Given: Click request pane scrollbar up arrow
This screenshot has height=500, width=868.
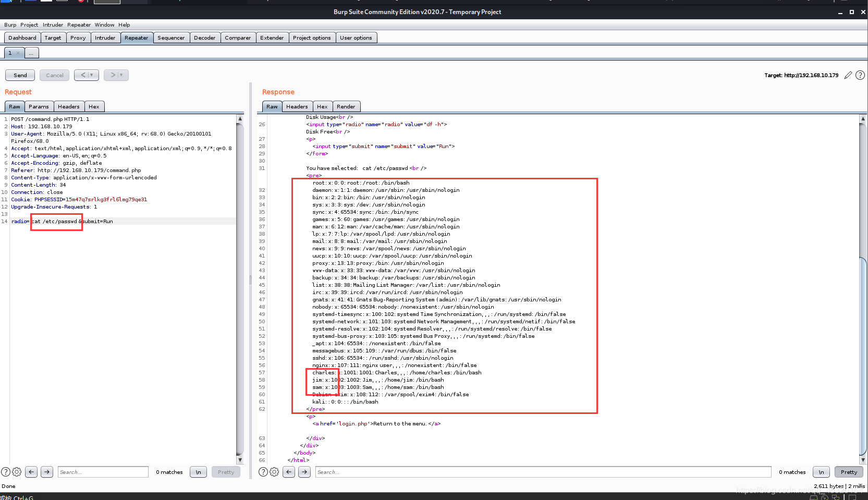Looking at the screenshot, I should click(240, 119).
